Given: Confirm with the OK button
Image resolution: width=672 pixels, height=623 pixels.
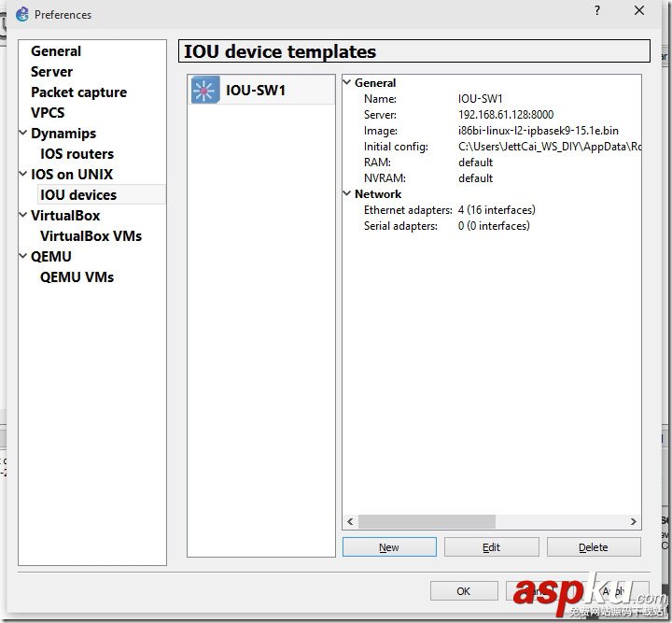Looking at the screenshot, I should click(x=464, y=591).
